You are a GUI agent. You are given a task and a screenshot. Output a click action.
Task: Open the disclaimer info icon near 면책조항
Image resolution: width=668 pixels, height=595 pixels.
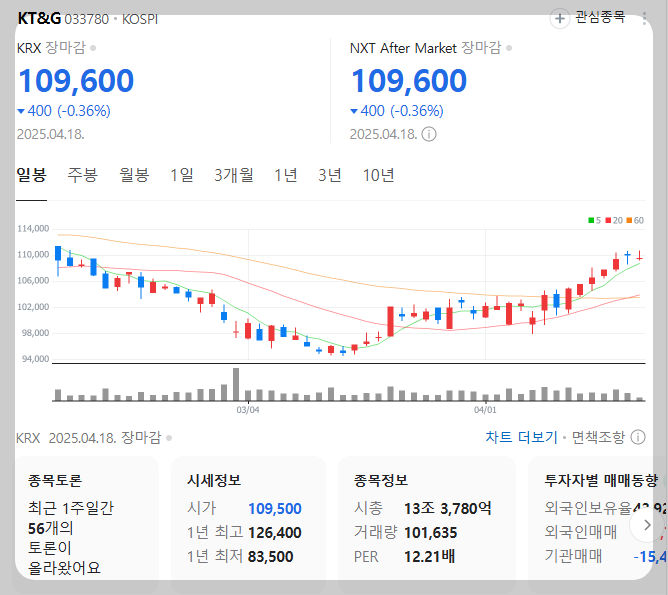(x=638, y=437)
